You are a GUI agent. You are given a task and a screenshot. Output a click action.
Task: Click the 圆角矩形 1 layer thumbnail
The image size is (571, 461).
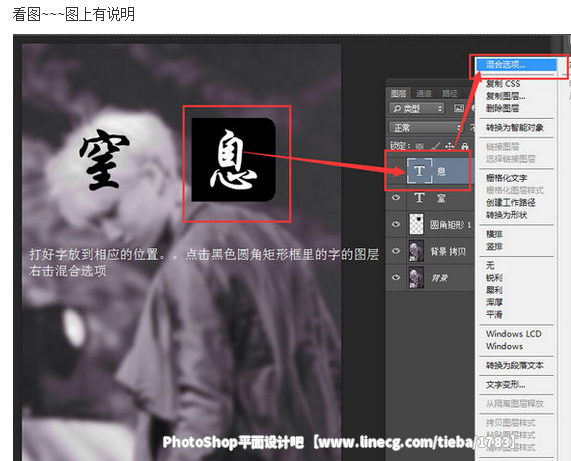coord(417,224)
